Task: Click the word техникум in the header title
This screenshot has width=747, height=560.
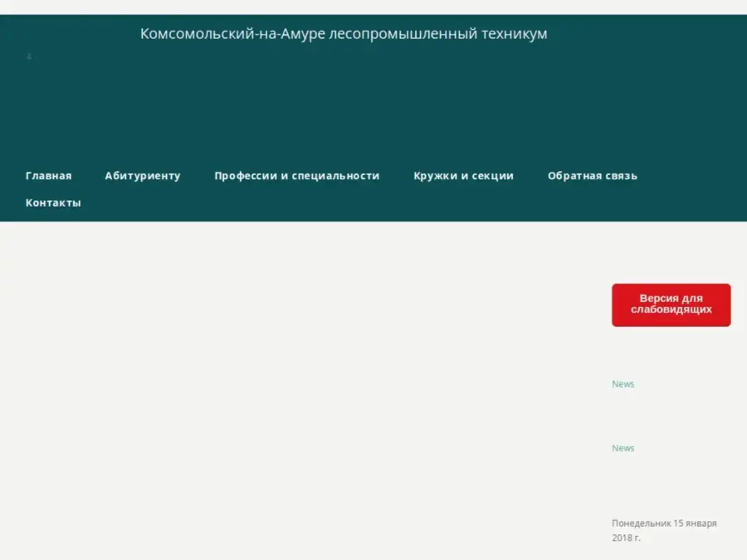Action: (x=514, y=34)
